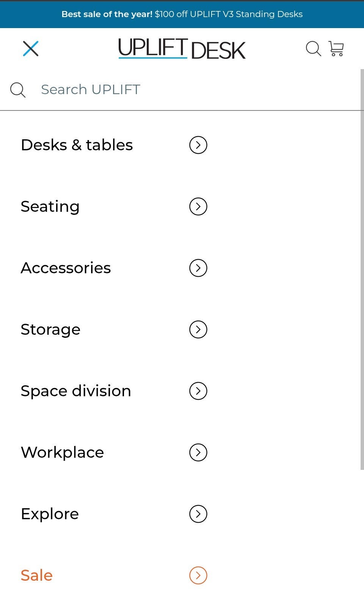
Task: Open the Storage submenu arrow
Action: pyautogui.click(x=198, y=329)
